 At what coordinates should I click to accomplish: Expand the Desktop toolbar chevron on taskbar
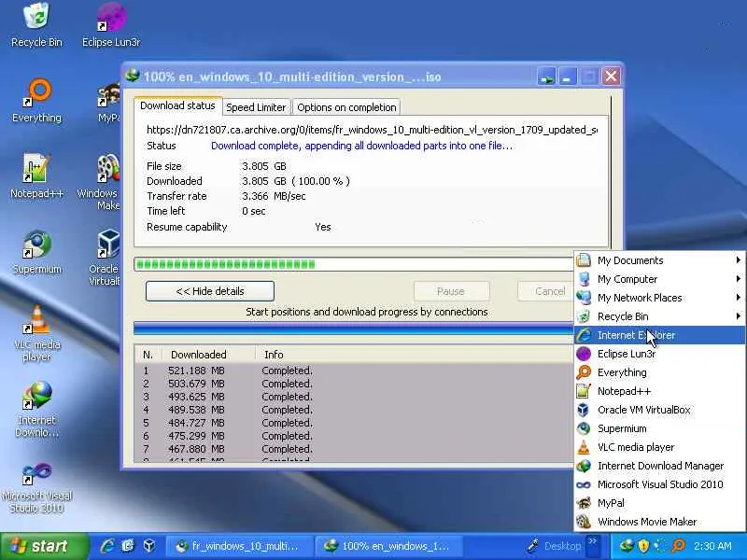[x=592, y=541]
